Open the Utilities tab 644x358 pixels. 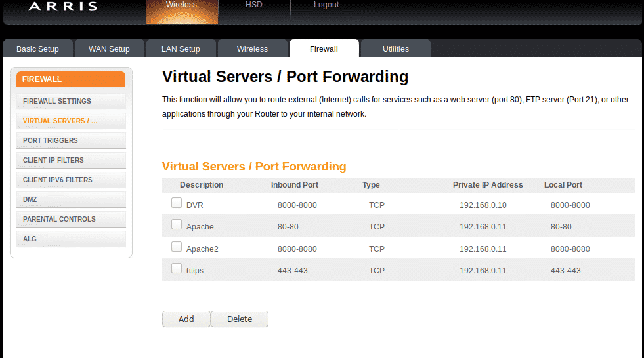coord(395,49)
